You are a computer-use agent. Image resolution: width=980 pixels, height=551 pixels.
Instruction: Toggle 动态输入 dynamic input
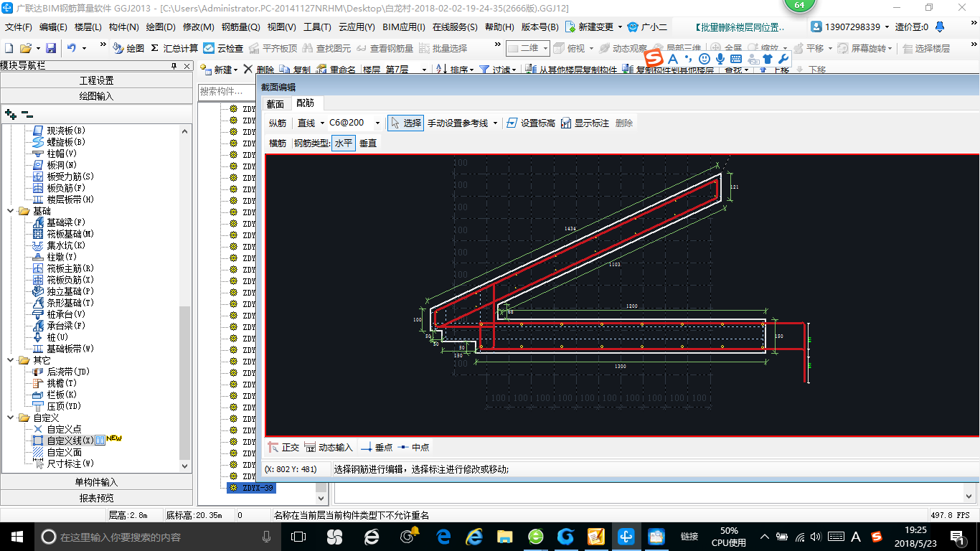(329, 447)
